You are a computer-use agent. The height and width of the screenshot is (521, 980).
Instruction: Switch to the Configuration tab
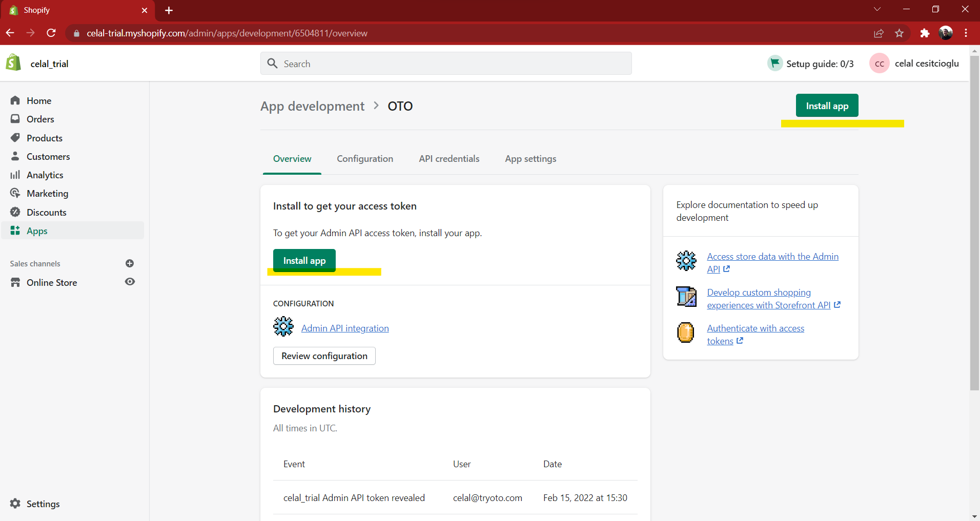click(x=365, y=159)
